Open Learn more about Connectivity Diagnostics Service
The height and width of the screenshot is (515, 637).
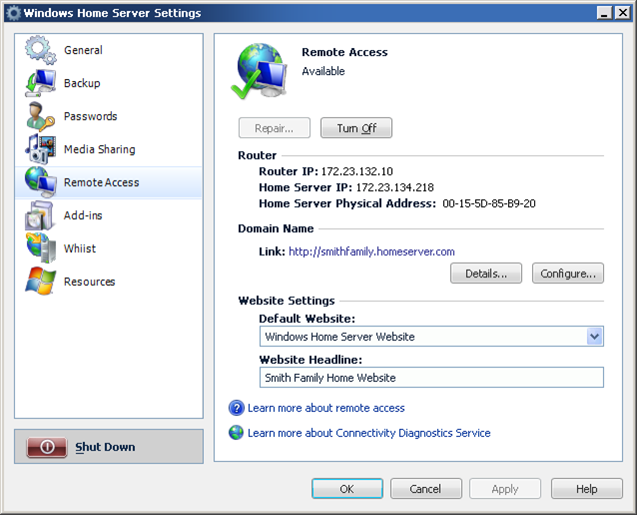point(369,433)
